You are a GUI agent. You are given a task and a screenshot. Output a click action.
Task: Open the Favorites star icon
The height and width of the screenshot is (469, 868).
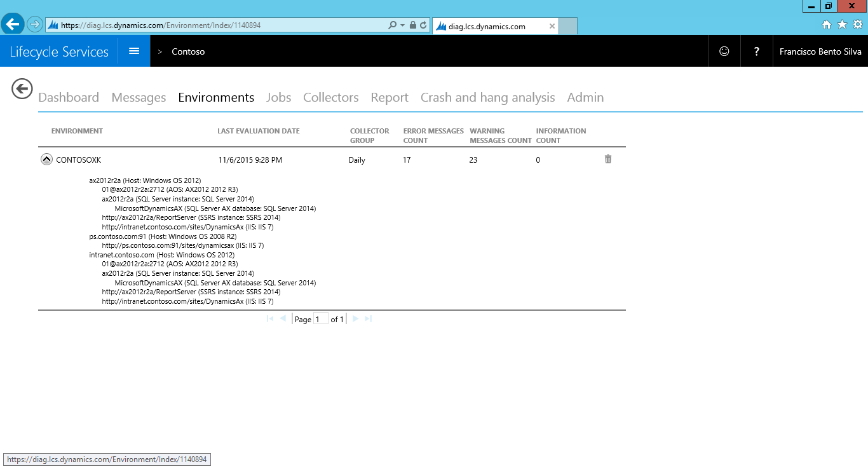[842, 25]
